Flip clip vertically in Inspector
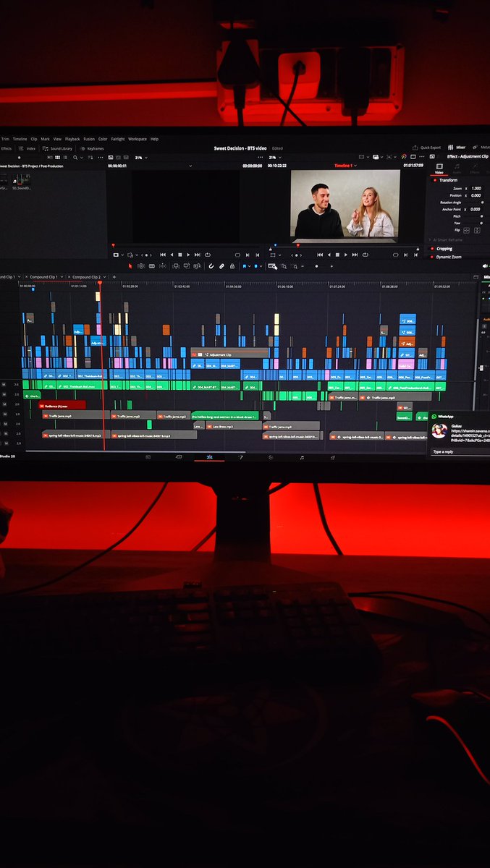The height and width of the screenshot is (868, 490). click(476, 229)
